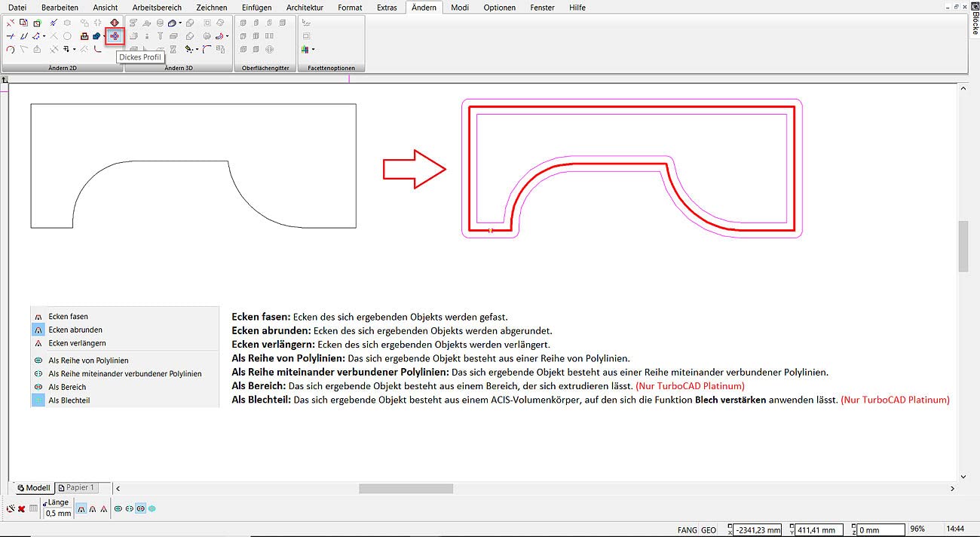
Task: Click the vertical scrollbar thumb
Action: 963,247
